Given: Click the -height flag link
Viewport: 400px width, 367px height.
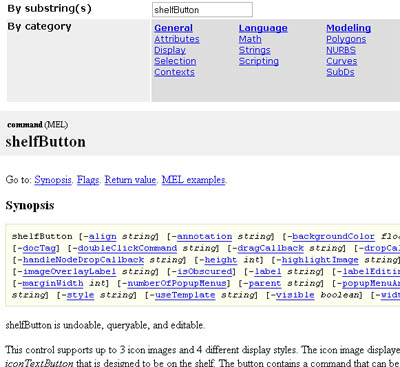Looking at the screenshot, I should pos(221,260).
